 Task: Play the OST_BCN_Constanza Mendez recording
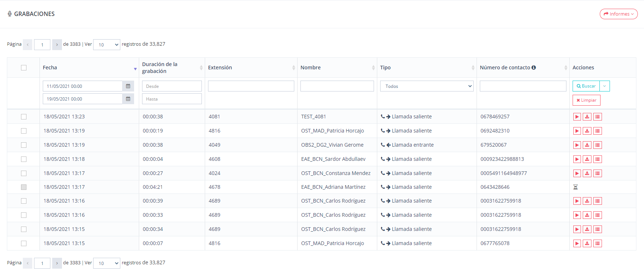click(x=577, y=173)
